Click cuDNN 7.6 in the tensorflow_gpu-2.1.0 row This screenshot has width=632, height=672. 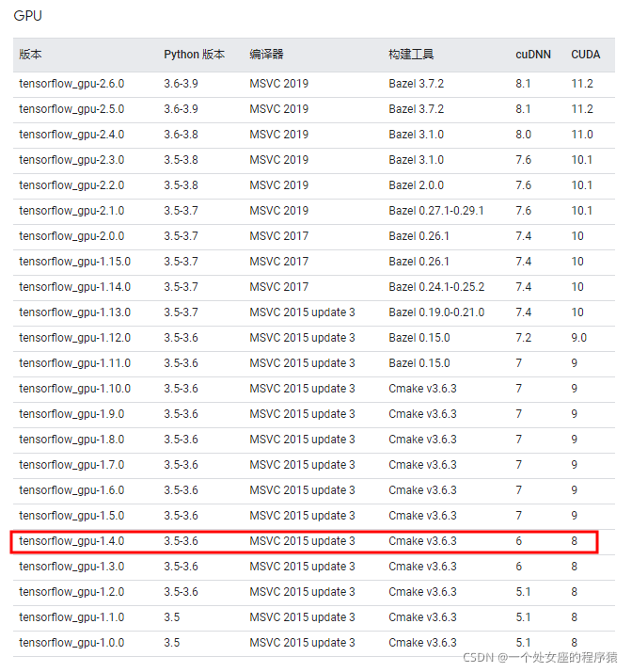(523, 211)
